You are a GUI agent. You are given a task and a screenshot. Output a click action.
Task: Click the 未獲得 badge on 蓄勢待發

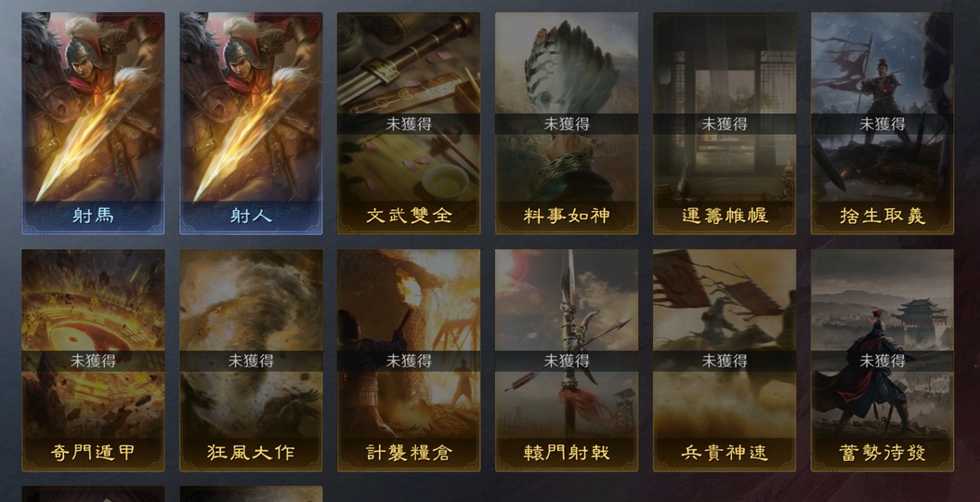[x=882, y=361]
